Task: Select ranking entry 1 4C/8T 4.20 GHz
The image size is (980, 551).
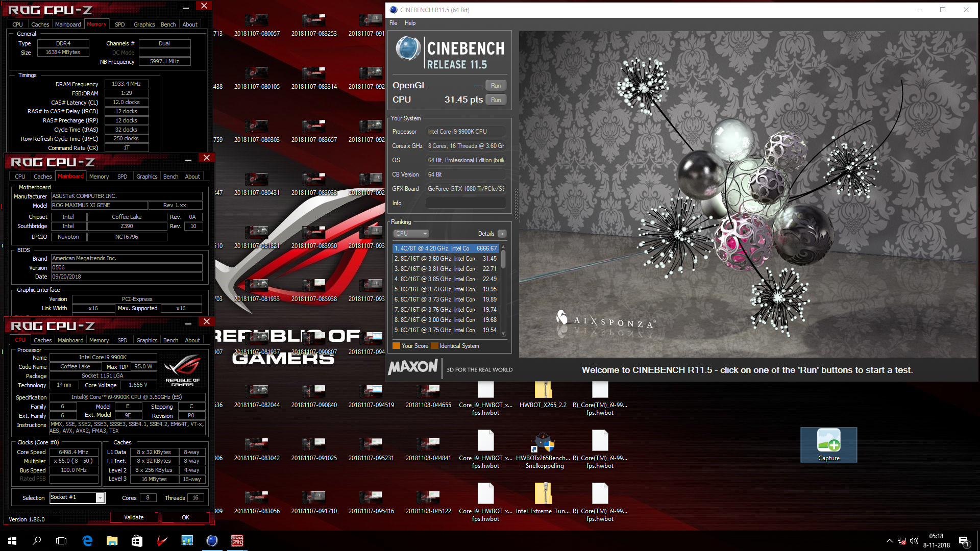Action: click(446, 248)
